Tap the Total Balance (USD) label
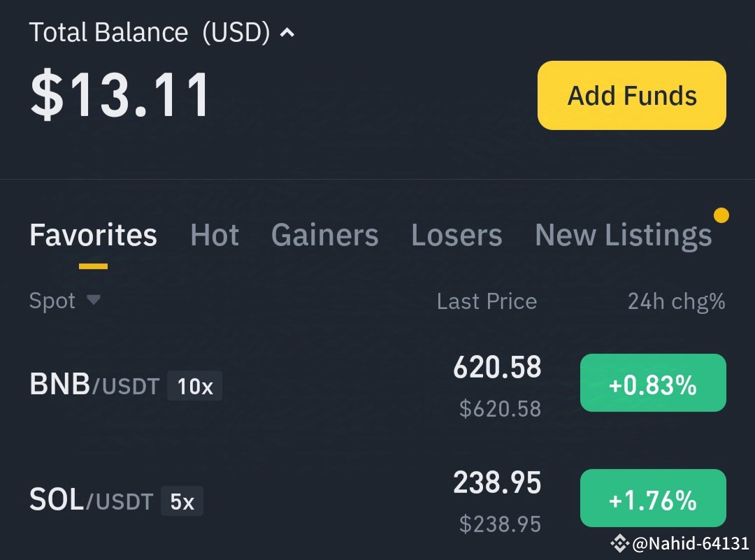755x560 pixels. click(150, 33)
